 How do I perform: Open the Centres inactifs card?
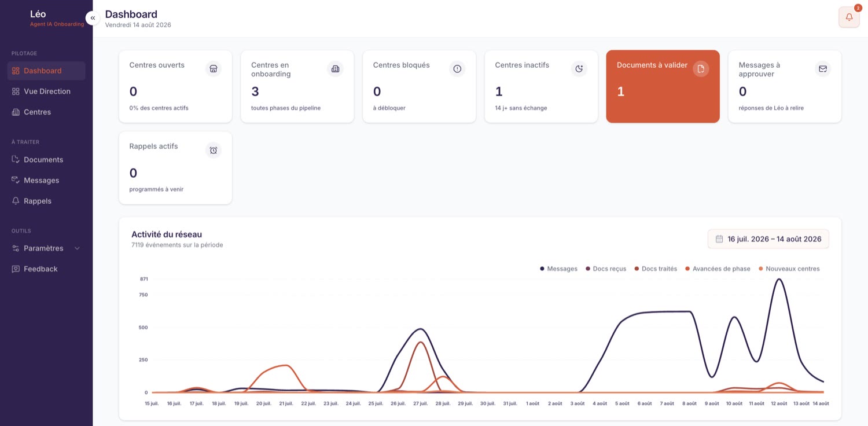[x=541, y=86]
